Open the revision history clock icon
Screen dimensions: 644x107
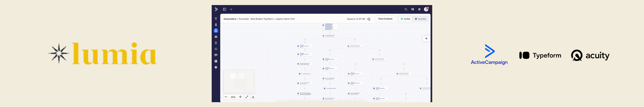pyautogui.click(x=369, y=19)
